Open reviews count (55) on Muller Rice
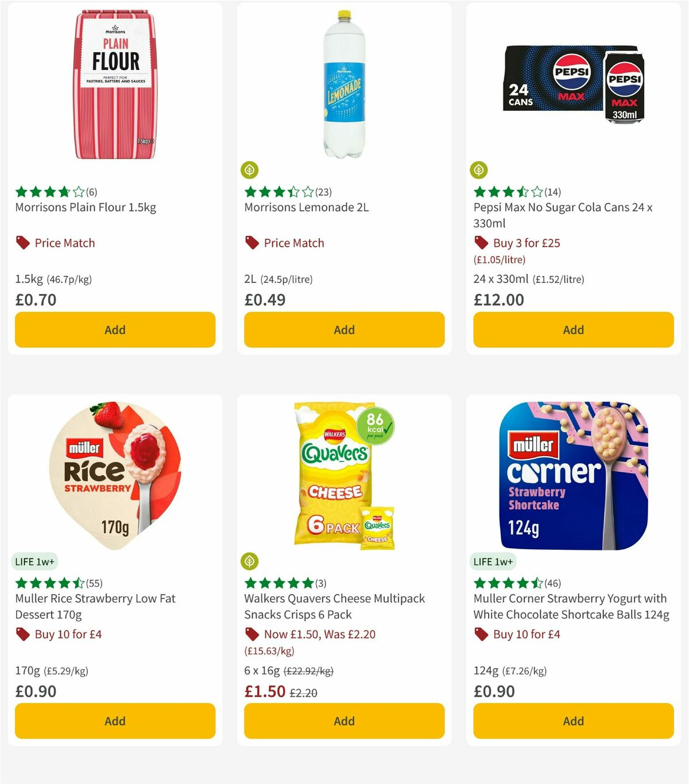 point(95,583)
